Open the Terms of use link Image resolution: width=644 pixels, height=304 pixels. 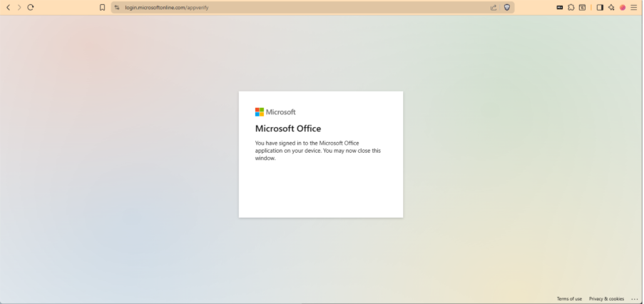coord(569,299)
